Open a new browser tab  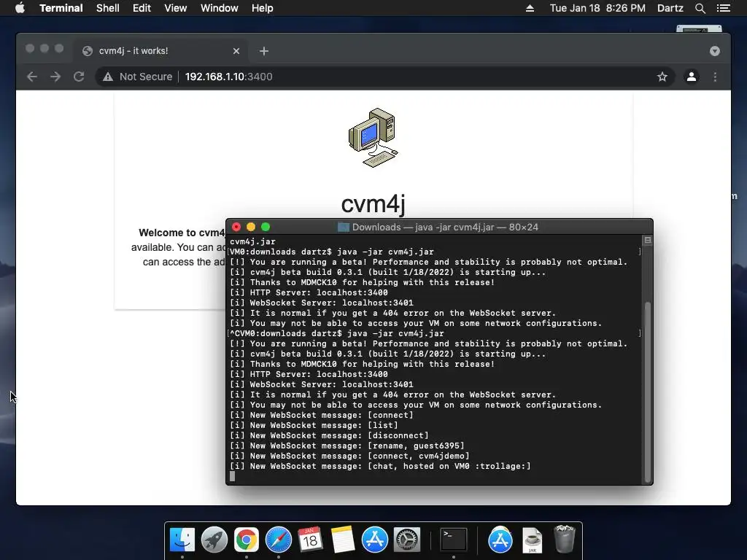[264, 51]
